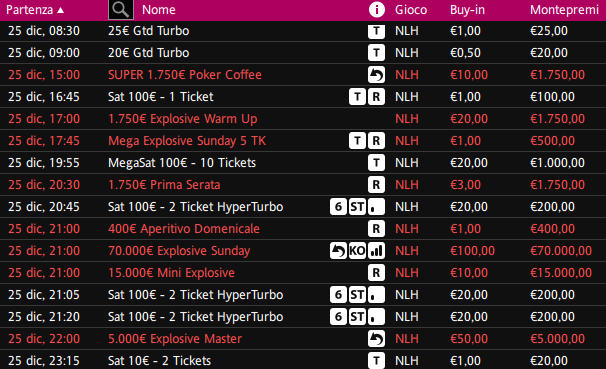This screenshot has width=606, height=369.
Task: Sort by the Montepremi column header
Action: pyautogui.click(x=564, y=10)
